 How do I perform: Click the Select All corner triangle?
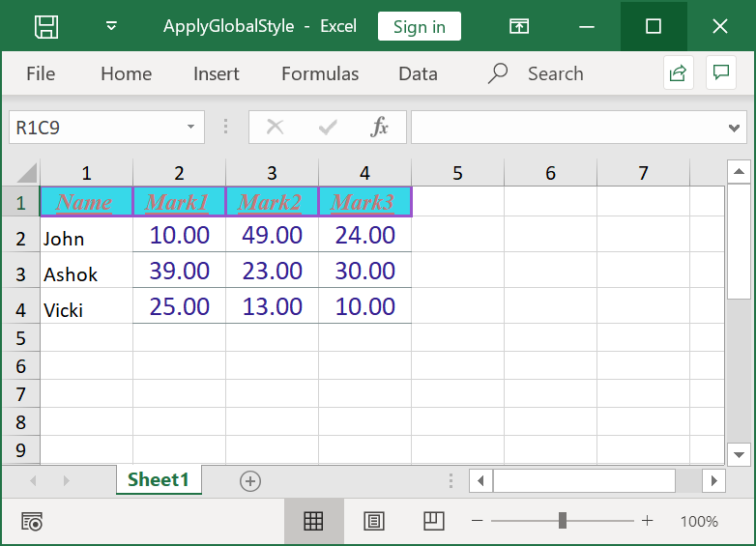(25, 174)
